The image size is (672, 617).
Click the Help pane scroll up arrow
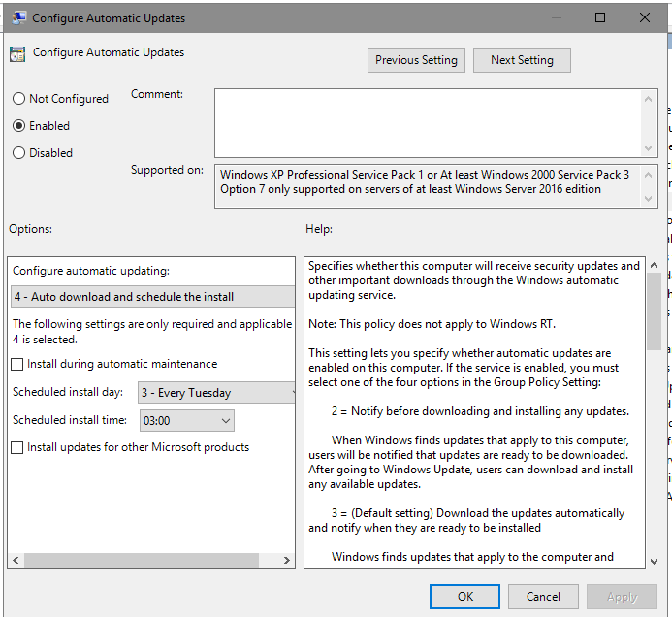click(654, 265)
